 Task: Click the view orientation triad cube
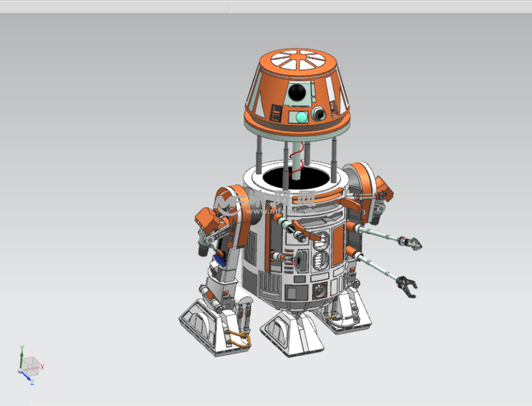[x=30, y=366]
